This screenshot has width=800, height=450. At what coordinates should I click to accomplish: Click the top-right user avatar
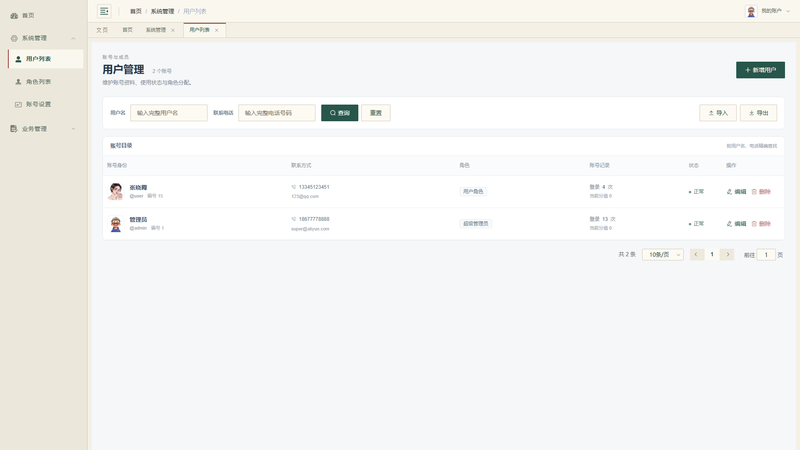[x=751, y=11]
